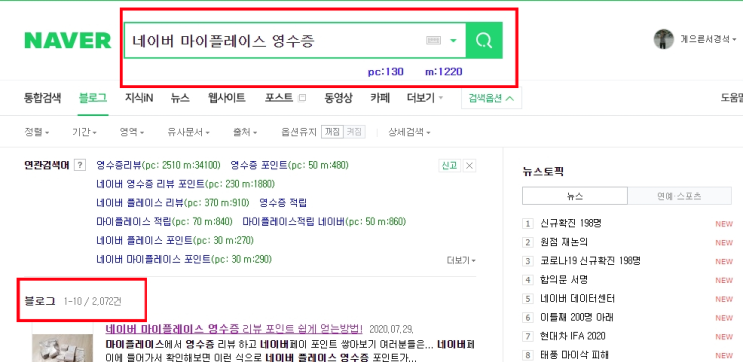Click the 영수증 포인트 related keyword
Viewport: 743px width, 362px height.
tap(259, 165)
